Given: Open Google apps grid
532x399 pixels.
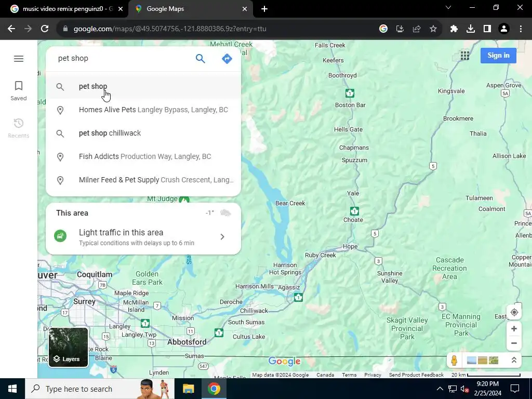Looking at the screenshot, I should (x=465, y=55).
